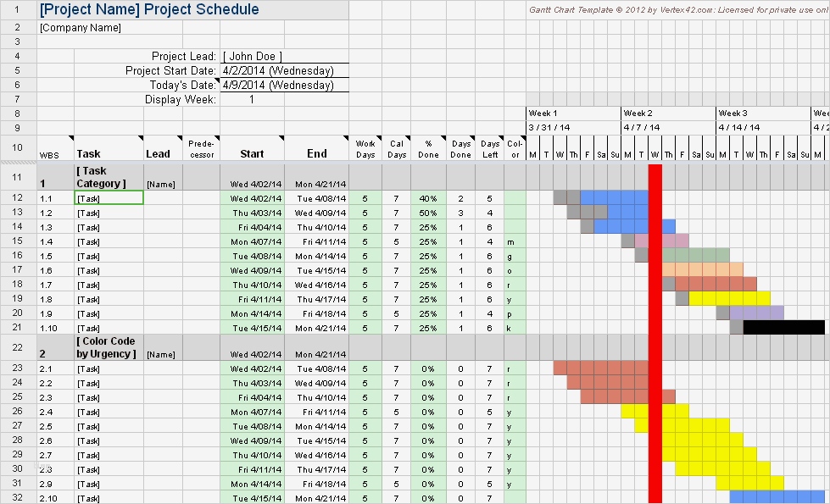Click the Display Week value cell
This screenshot has height=504, width=830.
[x=252, y=99]
